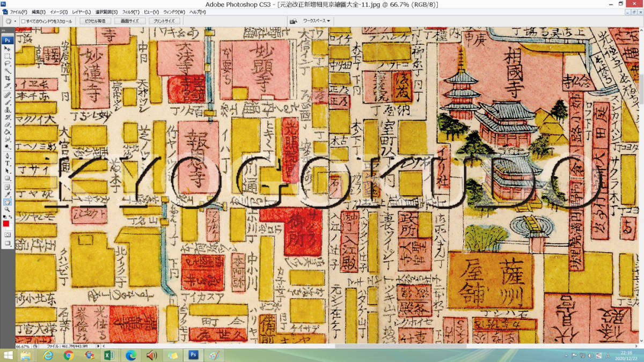This screenshot has height=362, width=644.
Task: Open the ファイル(F) menu
Action: [x=18, y=12]
